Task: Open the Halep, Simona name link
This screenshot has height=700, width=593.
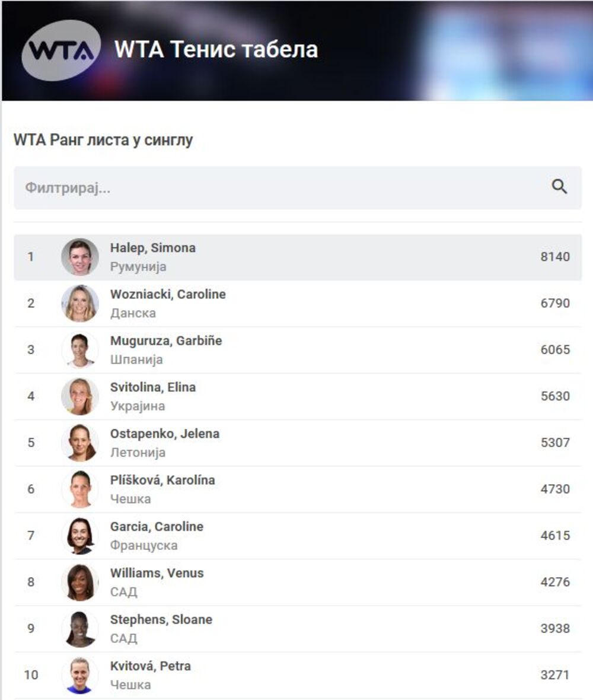Action: (x=153, y=248)
